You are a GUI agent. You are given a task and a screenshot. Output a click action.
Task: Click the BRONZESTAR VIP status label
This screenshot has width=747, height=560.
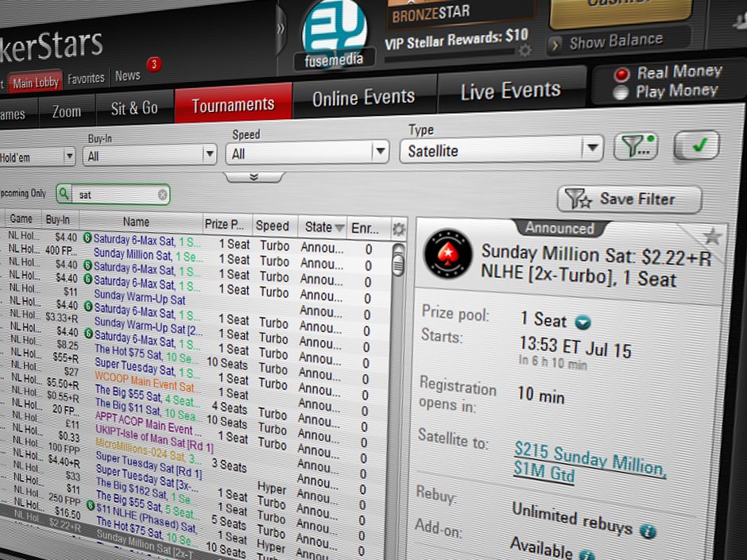pos(431,14)
